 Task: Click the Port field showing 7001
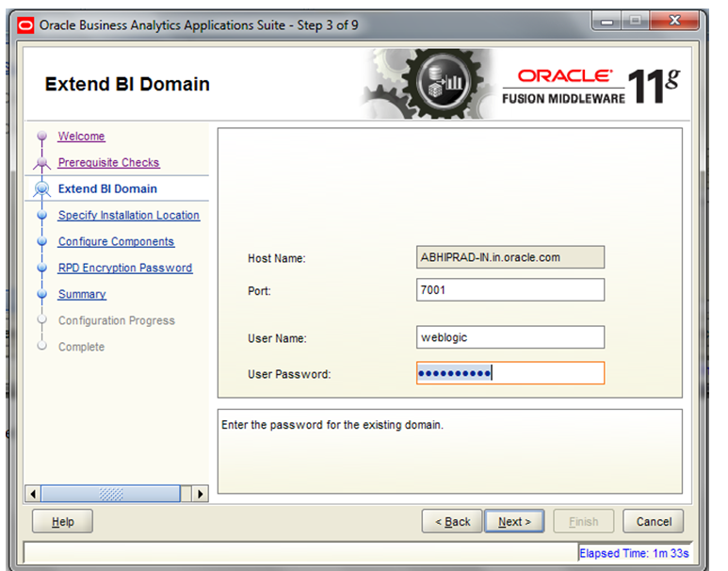pyautogui.click(x=510, y=290)
